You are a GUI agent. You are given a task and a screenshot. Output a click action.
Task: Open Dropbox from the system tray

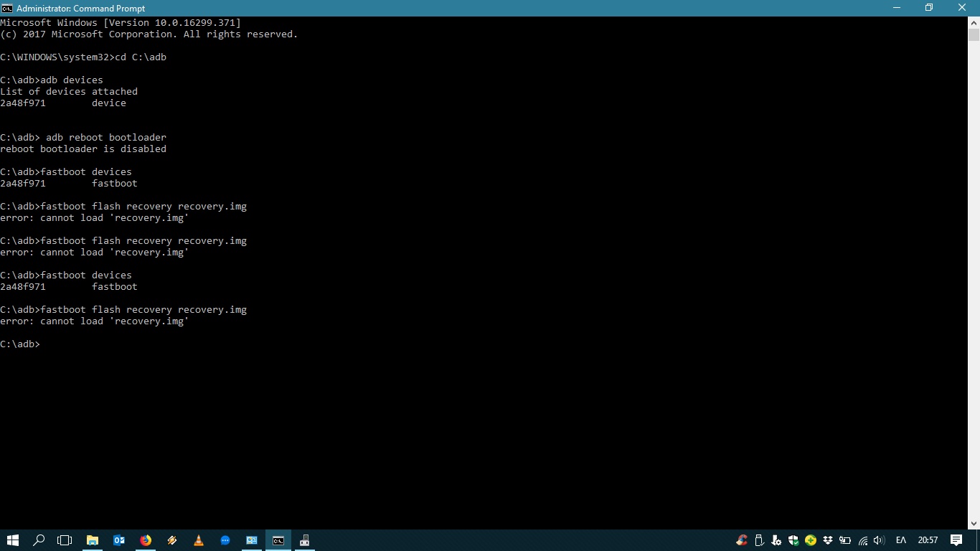(x=828, y=540)
